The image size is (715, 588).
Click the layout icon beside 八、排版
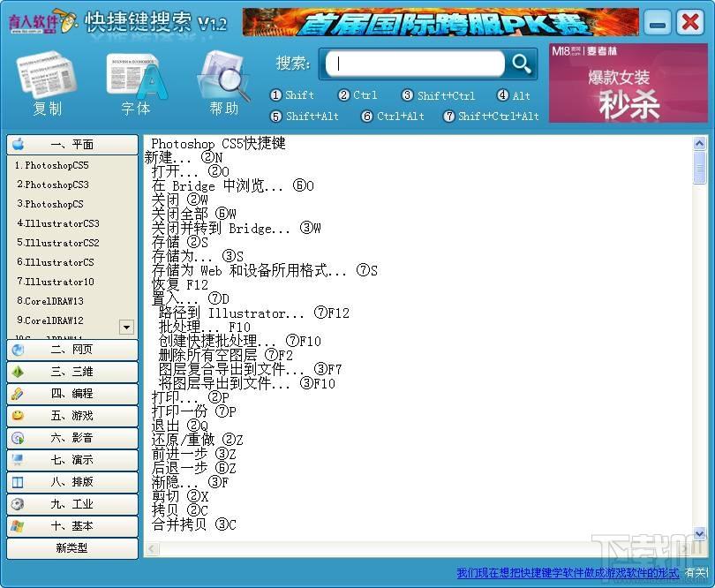coord(18,482)
